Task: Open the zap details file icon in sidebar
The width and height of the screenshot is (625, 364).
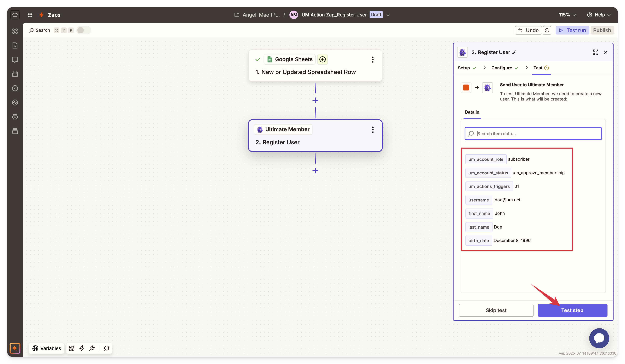Action: 15,45
